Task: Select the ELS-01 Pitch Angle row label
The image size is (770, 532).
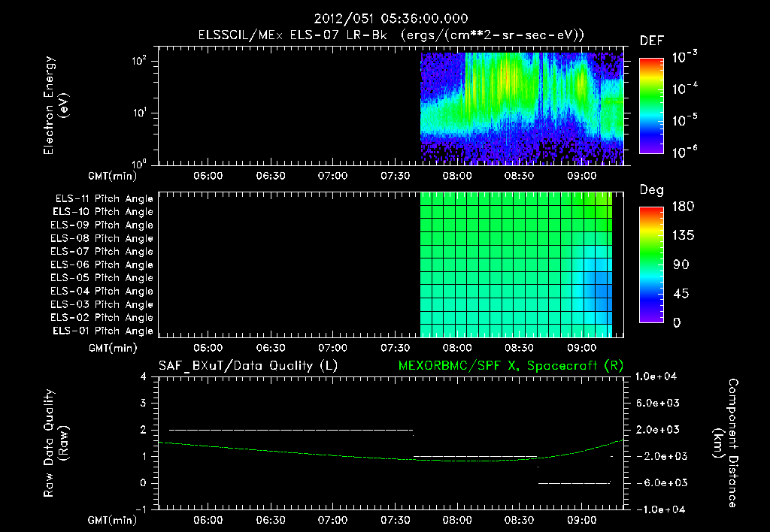Action: (x=103, y=331)
